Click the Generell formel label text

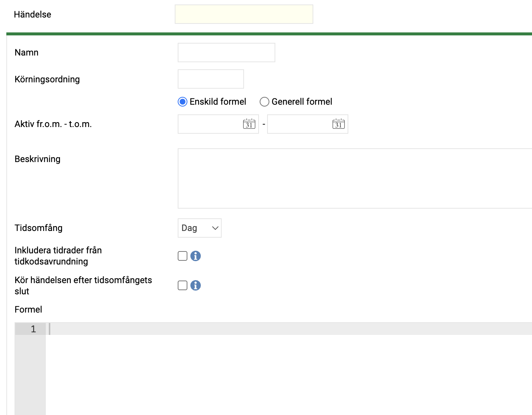[x=302, y=102]
